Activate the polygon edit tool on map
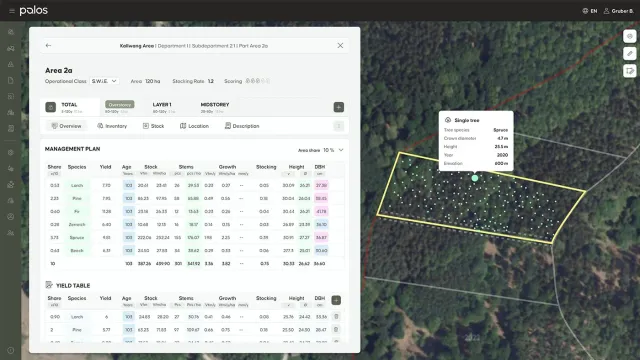Screen dimensions: 640x360 click(x=630, y=71)
